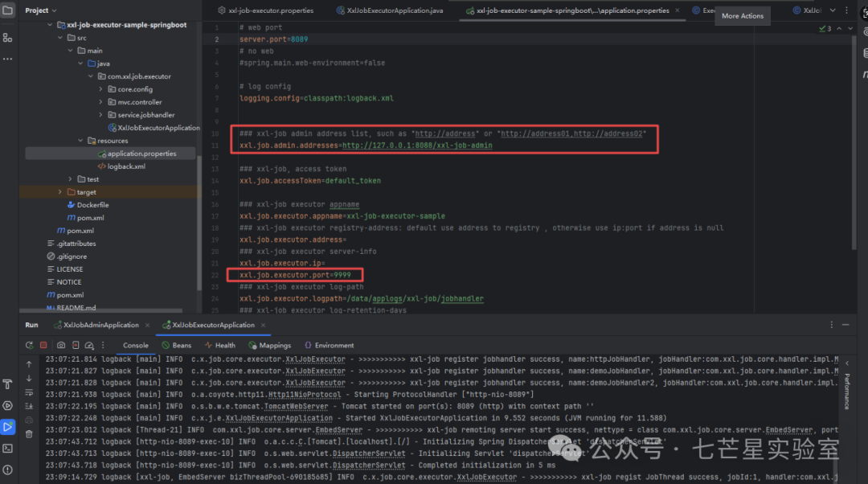Close the application.properties editor tab
The height and width of the screenshot is (484, 868).
tap(677, 10)
